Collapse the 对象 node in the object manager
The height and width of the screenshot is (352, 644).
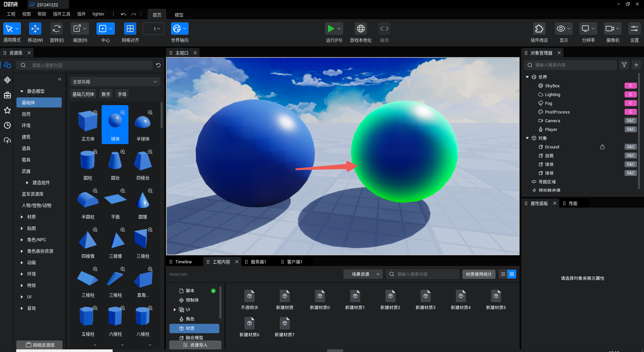coord(527,138)
